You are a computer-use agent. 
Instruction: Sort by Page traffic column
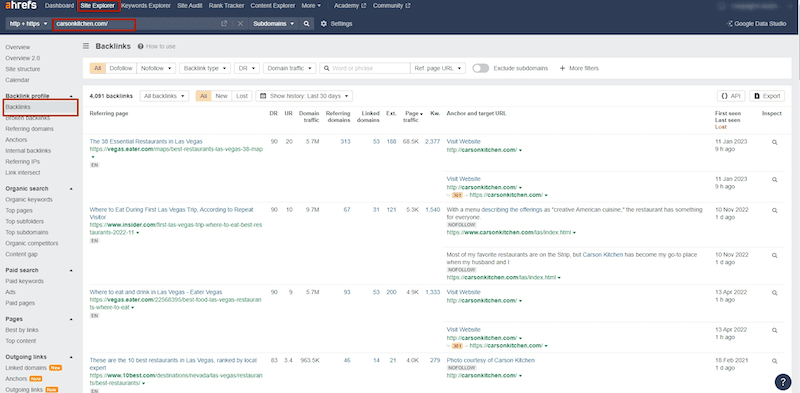click(412, 116)
